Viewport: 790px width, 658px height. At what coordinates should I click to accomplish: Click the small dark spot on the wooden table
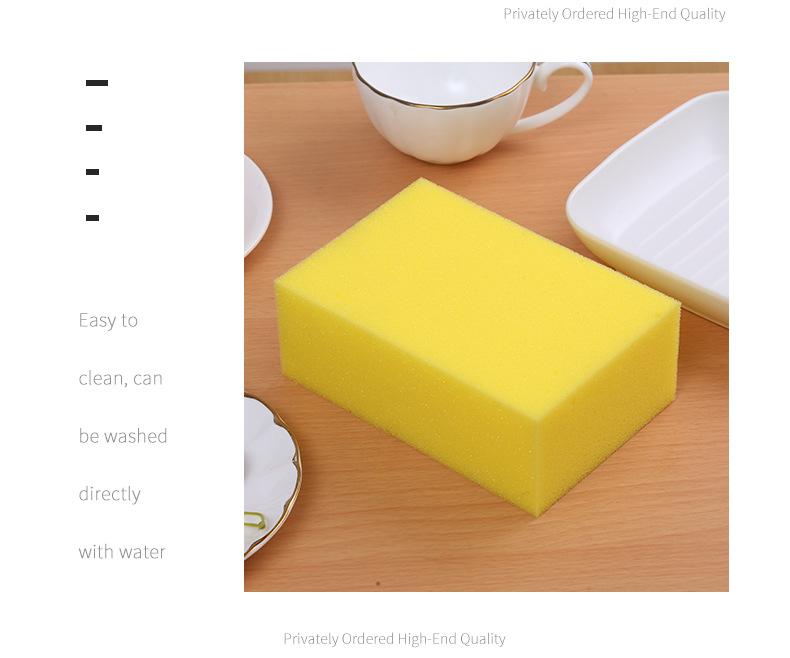click(378, 583)
